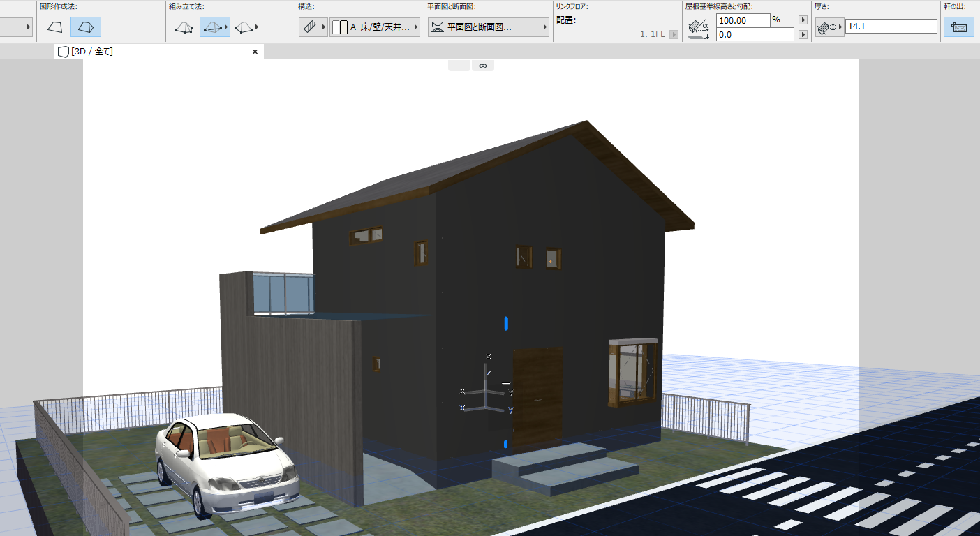This screenshot has height=536, width=980.
Task: Click the 14.1 thickness input field
Action: 891,27
